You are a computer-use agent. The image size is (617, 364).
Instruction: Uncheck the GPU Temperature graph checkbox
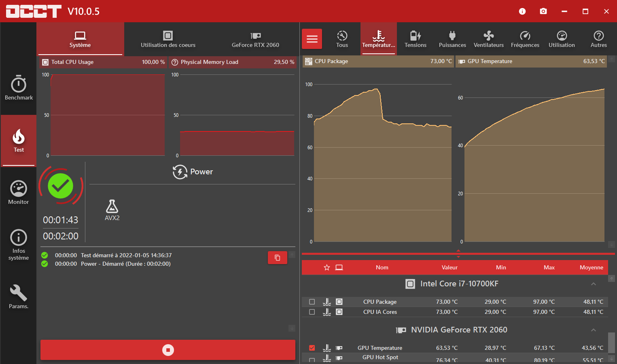(312, 348)
